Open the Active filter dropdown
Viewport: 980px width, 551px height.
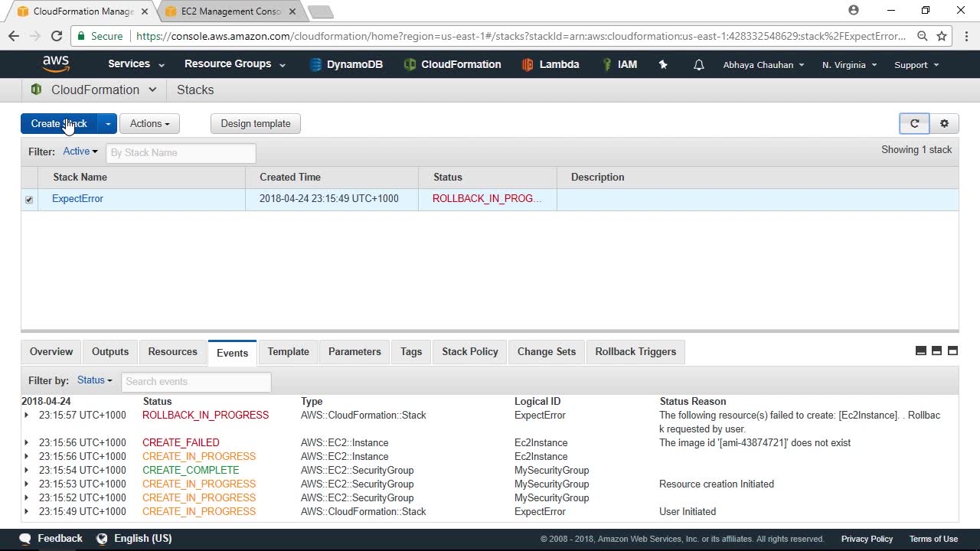[80, 152]
